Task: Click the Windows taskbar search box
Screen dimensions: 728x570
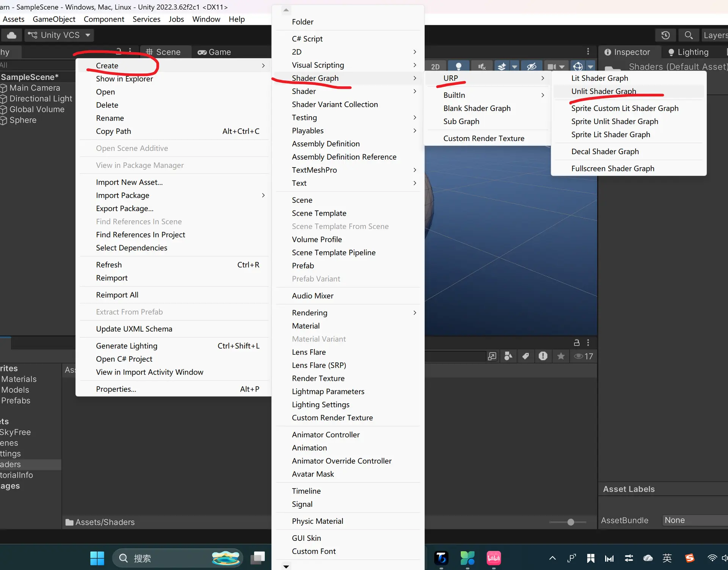Action: pyautogui.click(x=177, y=558)
